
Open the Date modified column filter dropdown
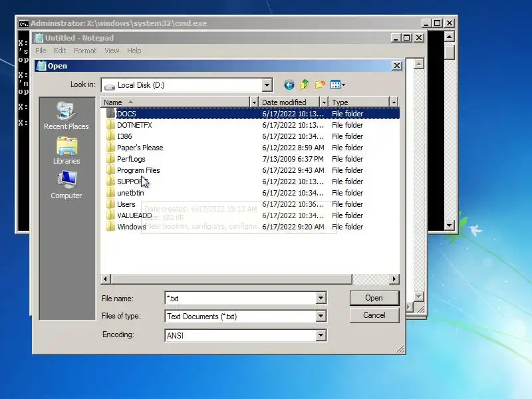click(x=324, y=102)
